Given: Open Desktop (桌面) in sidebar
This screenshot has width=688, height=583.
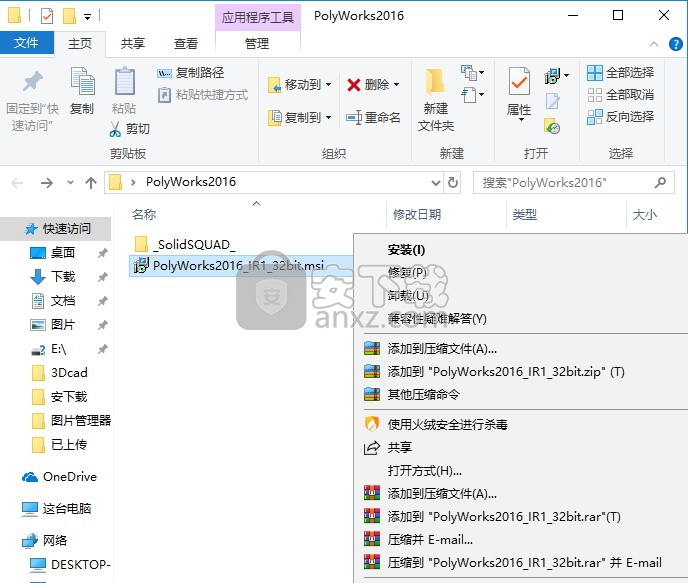Looking at the screenshot, I should (x=63, y=253).
